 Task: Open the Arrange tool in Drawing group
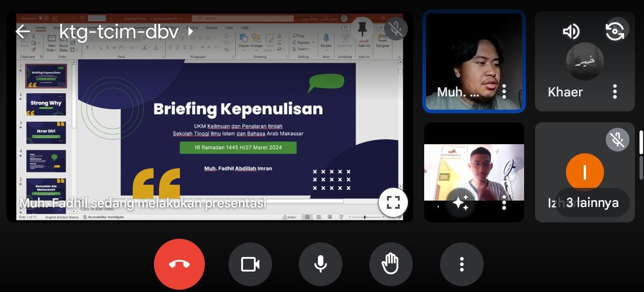[x=256, y=45]
